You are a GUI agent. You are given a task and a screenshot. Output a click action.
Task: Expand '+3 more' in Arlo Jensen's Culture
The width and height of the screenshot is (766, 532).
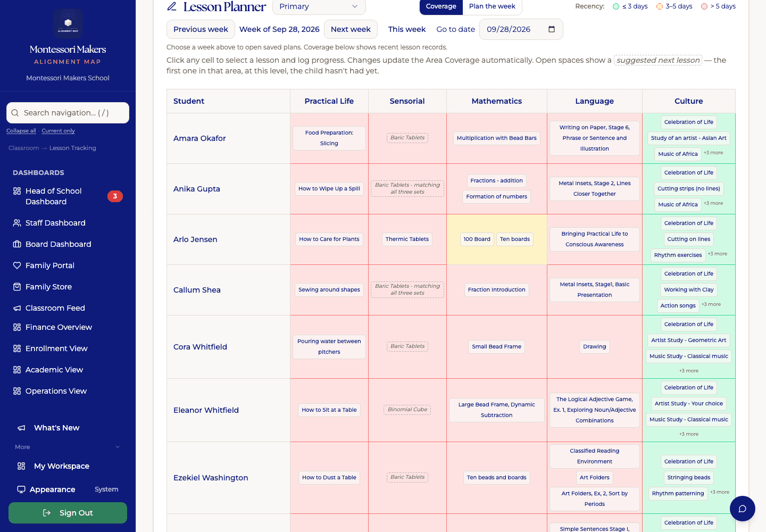point(717,254)
